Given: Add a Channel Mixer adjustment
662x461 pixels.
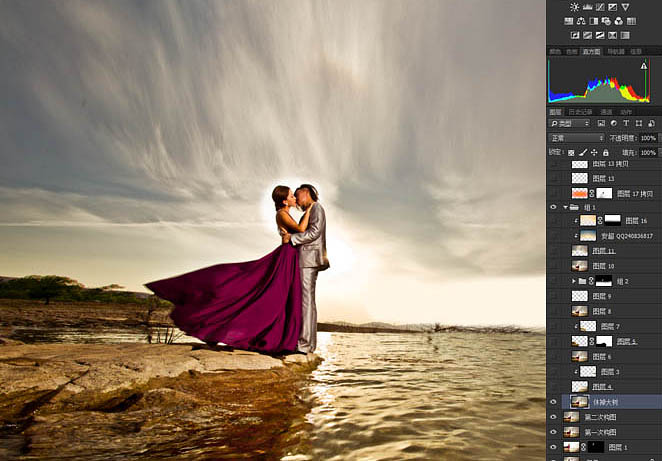Looking at the screenshot, I should click(619, 21).
